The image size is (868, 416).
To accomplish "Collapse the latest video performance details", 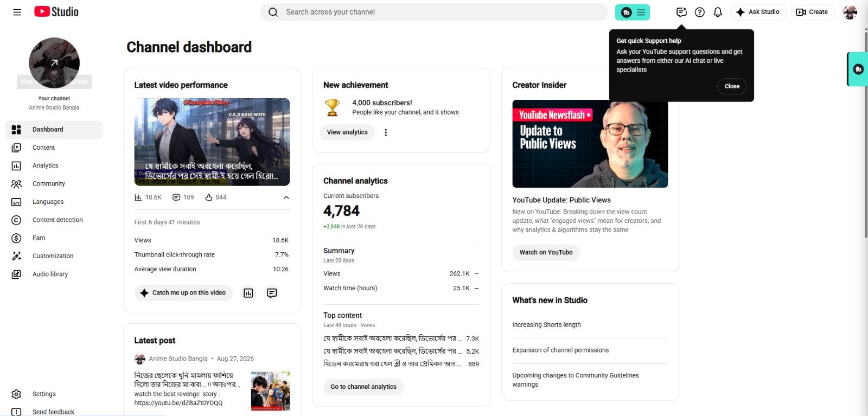I will point(286,197).
